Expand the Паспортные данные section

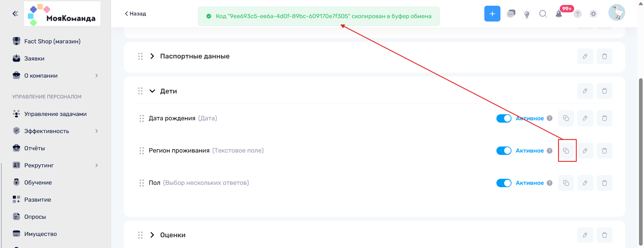click(x=152, y=56)
